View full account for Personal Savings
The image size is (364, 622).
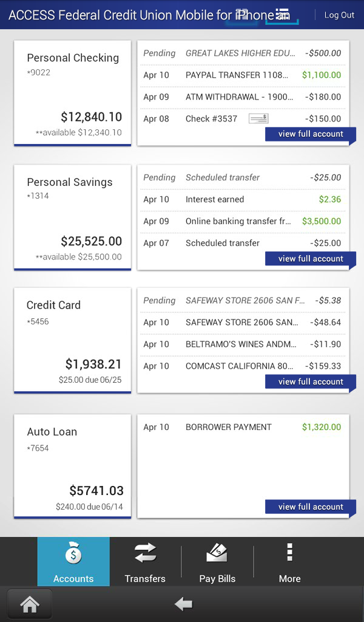[310, 259]
